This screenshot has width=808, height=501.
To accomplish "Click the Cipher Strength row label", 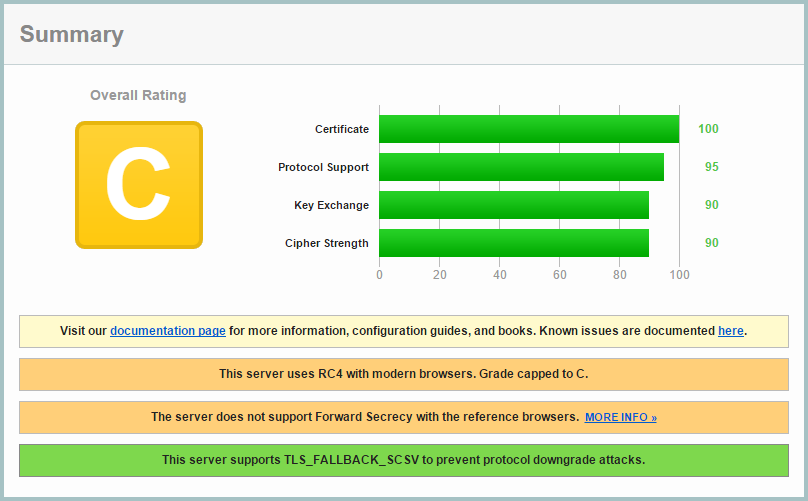I will (x=326, y=243).
